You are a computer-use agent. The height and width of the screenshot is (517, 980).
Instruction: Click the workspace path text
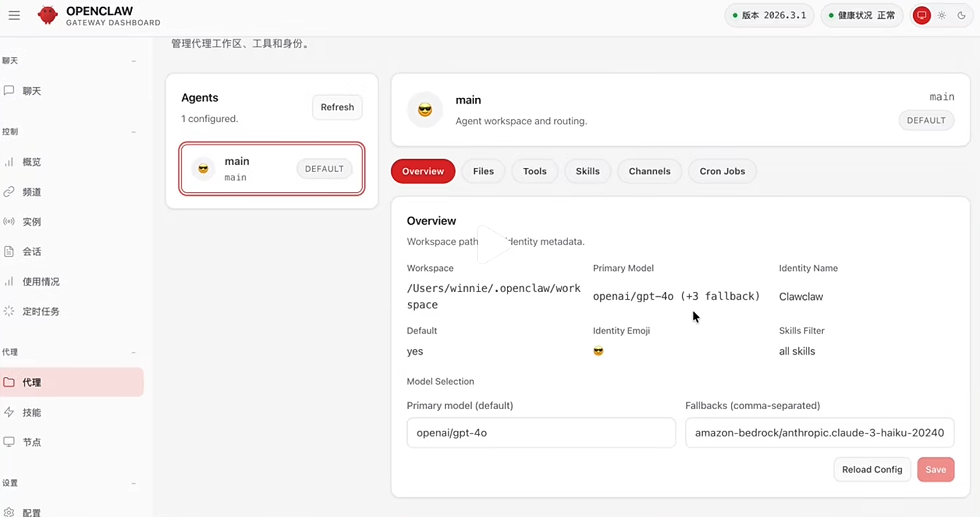point(494,296)
